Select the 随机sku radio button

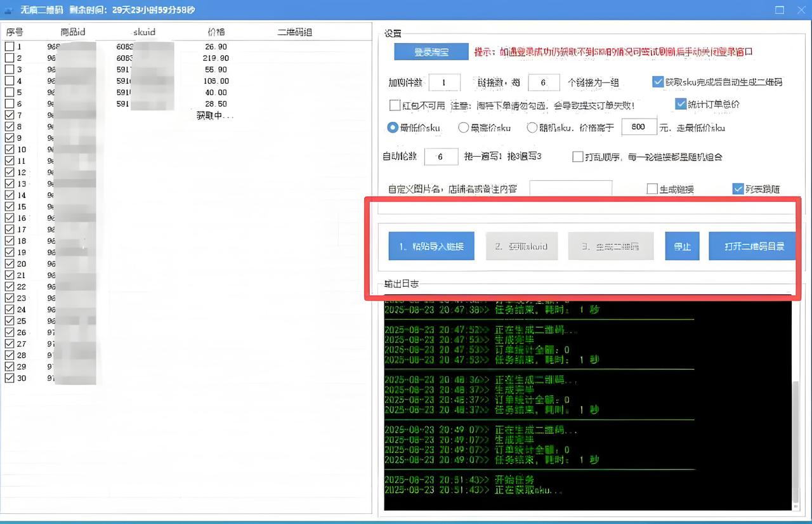pos(532,128)
